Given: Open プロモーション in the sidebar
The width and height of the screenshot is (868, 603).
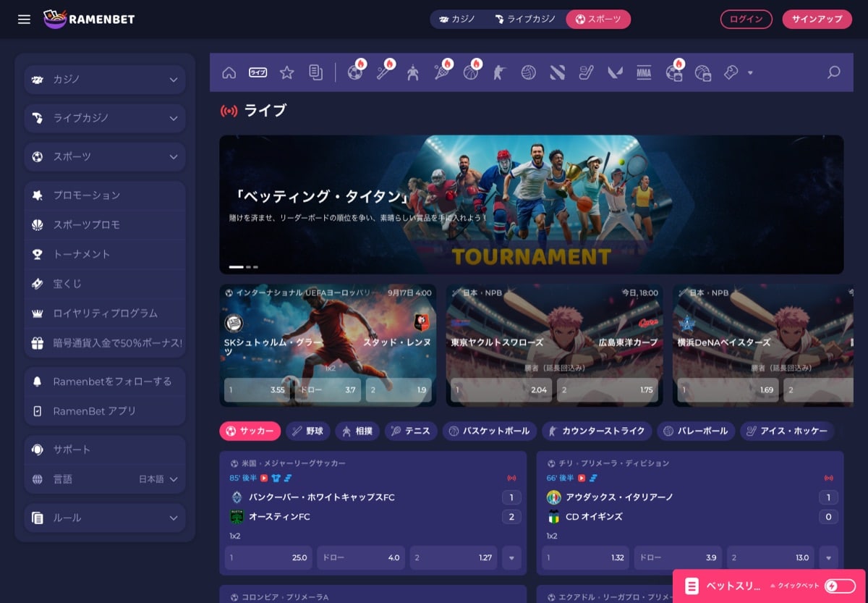Looking at the screenshot, I should pos(105,195).
